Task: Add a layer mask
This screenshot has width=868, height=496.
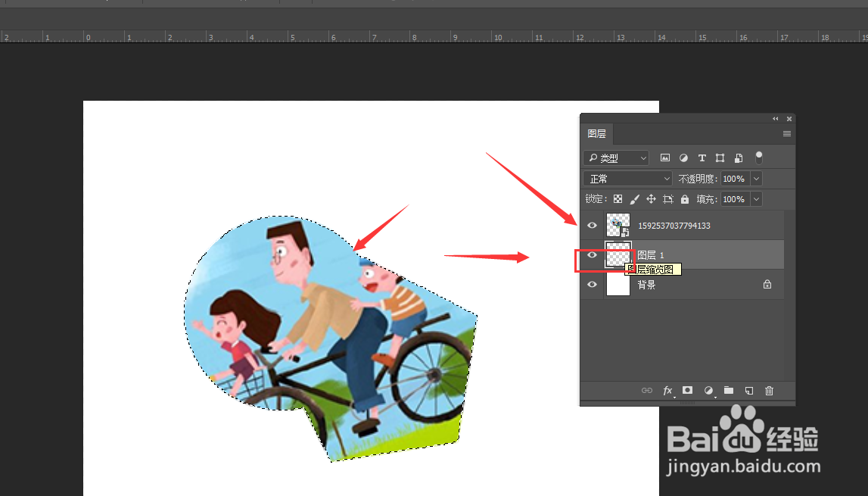Action: click(687, 390)
